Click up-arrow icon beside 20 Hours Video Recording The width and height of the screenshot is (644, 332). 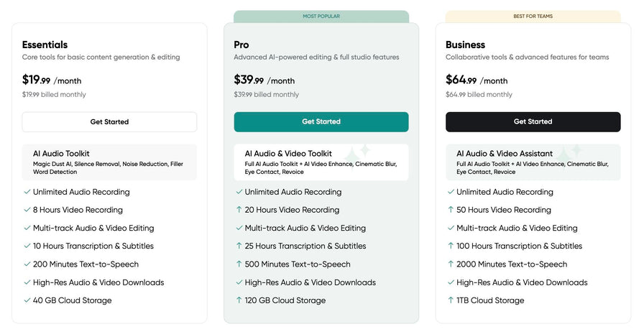click(x=239, y=210)
